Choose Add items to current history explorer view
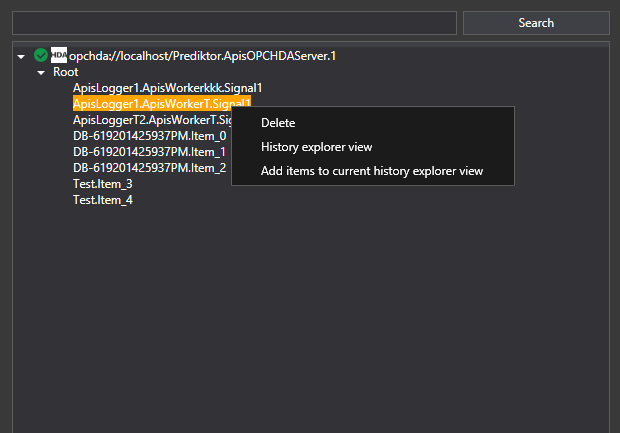Viewport: 620px width, 433px height. (372, 171)
